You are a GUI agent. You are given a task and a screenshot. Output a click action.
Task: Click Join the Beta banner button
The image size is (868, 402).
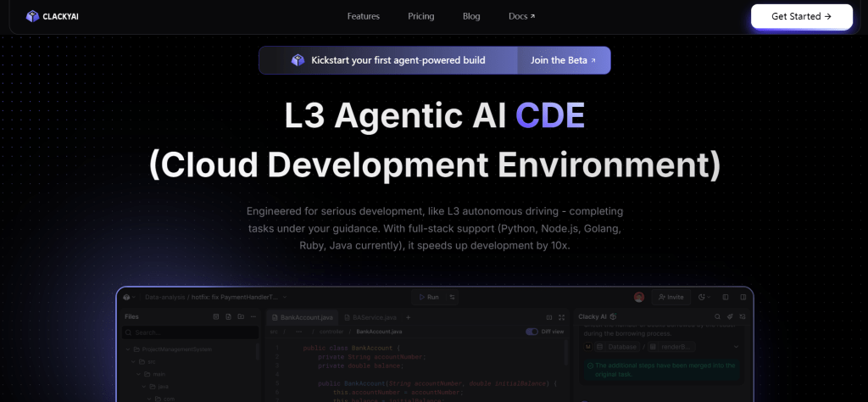tap(564, 60)
